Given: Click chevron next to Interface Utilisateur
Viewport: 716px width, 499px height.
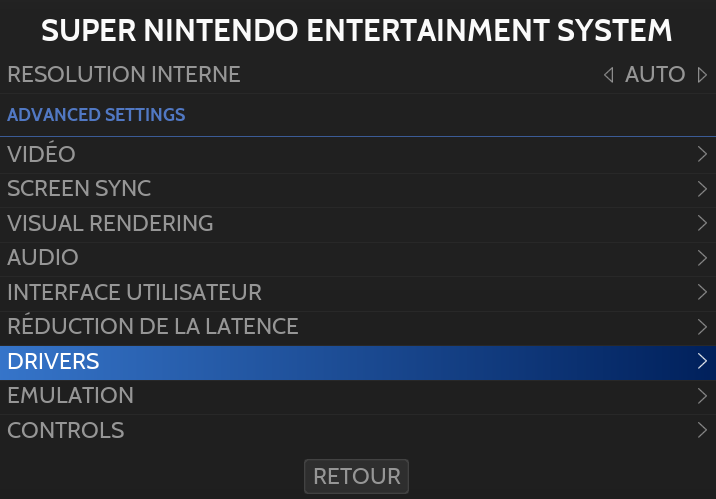Looking at the screenshot, I should (x=702, y=292).
